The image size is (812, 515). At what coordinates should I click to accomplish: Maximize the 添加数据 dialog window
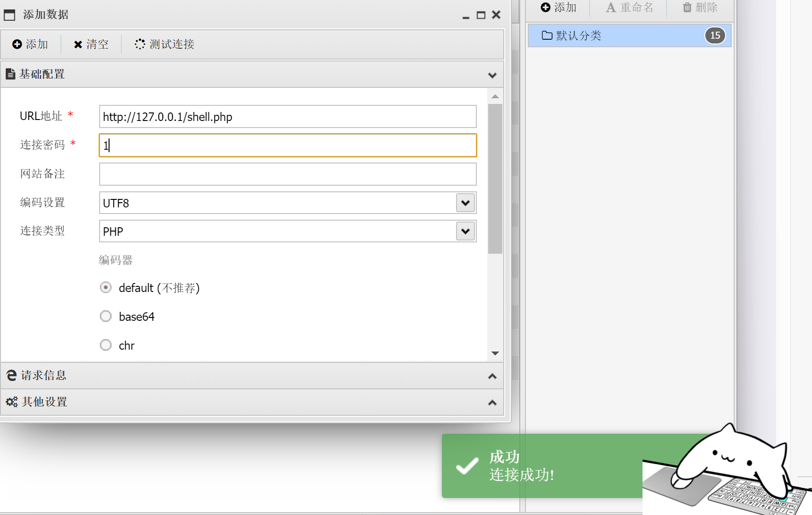pyautogui.click(x=481, y=15)
